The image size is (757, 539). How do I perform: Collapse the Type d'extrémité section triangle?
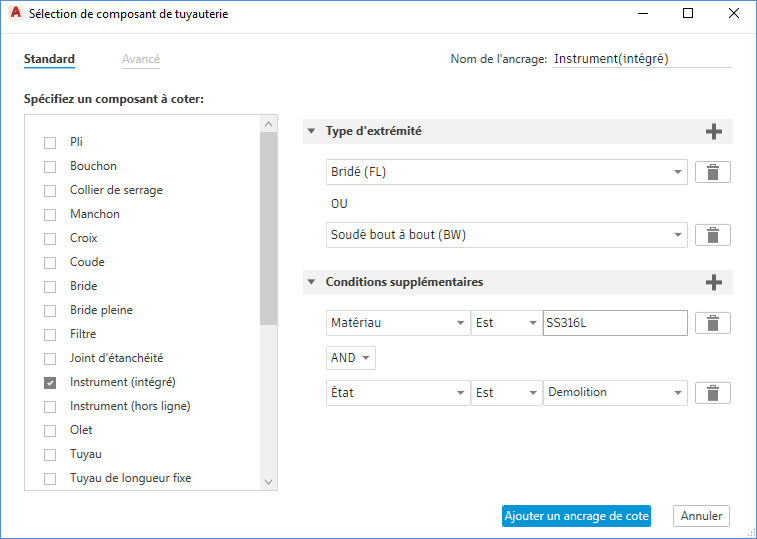(312, 132)
